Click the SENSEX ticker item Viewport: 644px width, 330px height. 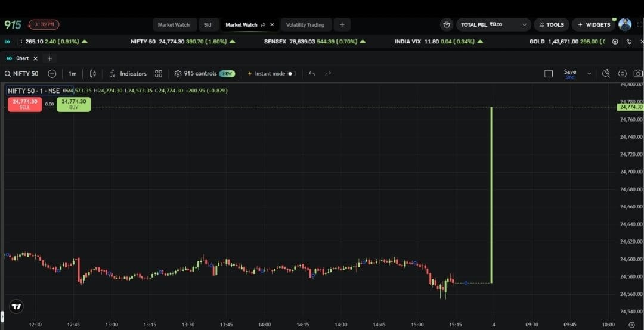315,42
